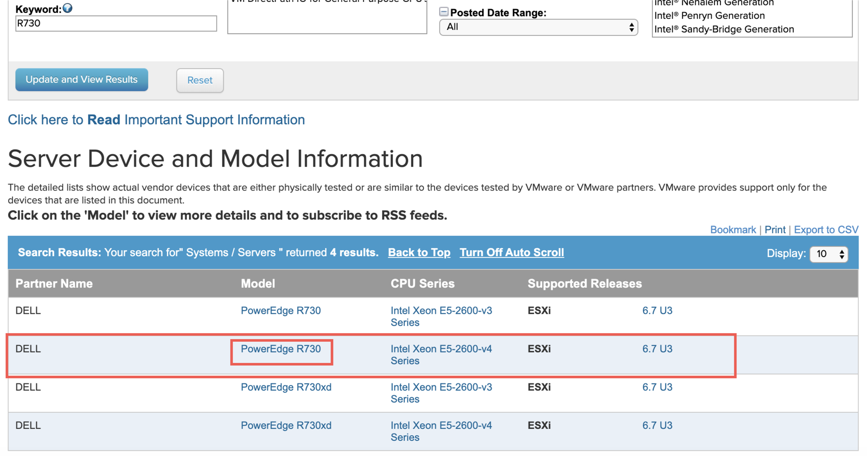
Task: Click Export to CSV link
Action: 826,230
